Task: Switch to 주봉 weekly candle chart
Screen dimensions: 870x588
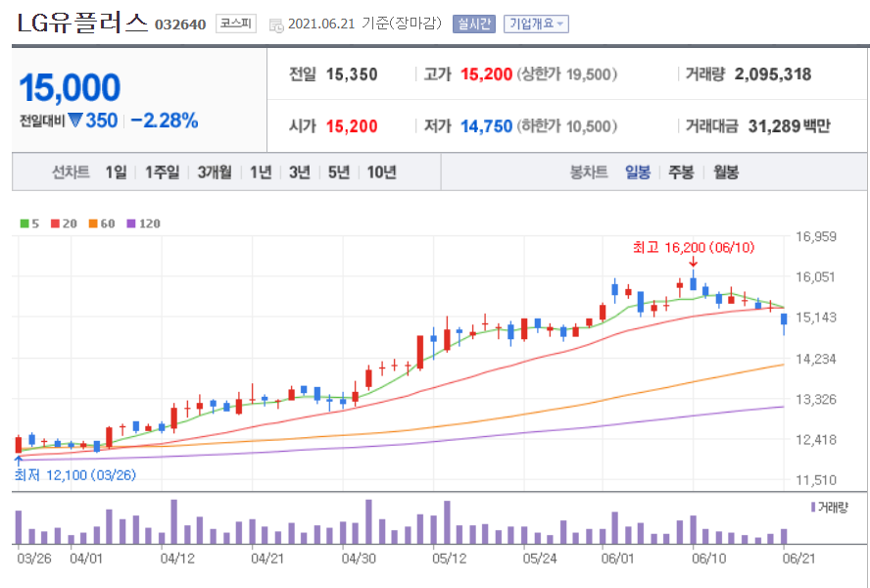Action: coord(681,172)
